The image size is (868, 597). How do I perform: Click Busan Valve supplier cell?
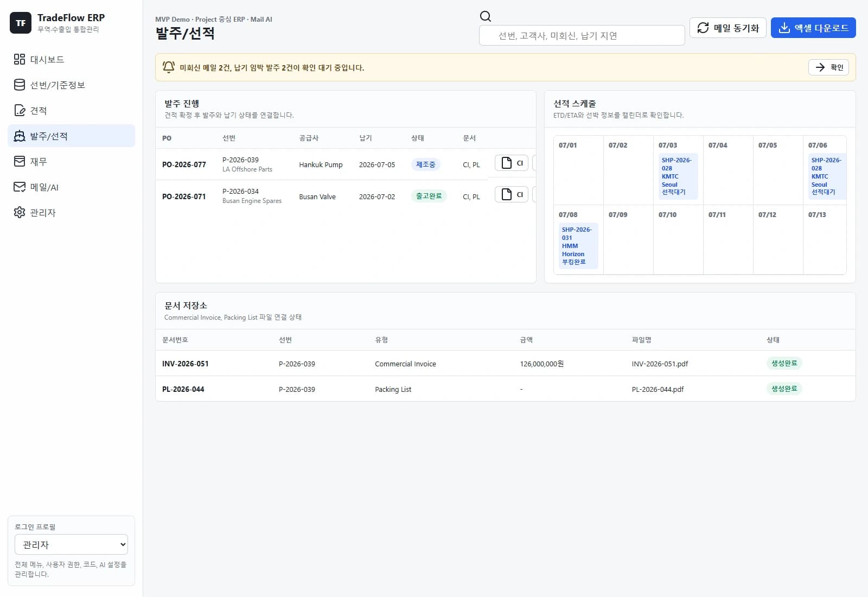(317, 196)
